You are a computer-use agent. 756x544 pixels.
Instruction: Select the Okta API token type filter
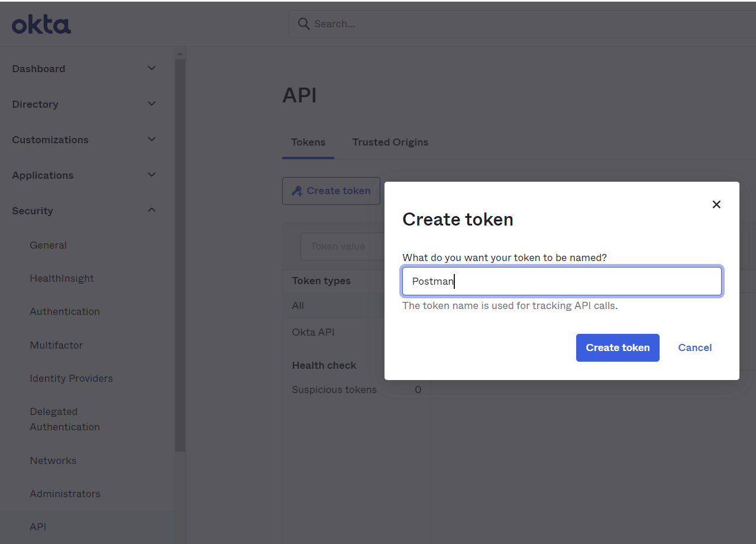point(313,331)
